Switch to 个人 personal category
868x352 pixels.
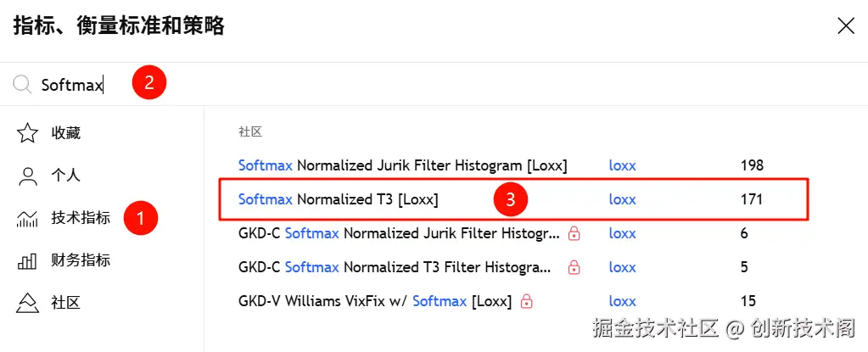pyautogui.click(x=66, y=176)
